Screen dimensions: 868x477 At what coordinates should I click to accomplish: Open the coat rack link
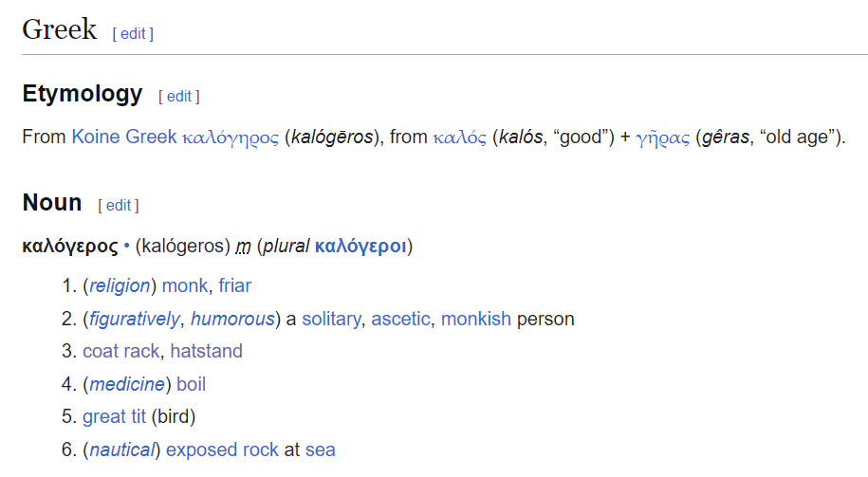pos(121,352)
